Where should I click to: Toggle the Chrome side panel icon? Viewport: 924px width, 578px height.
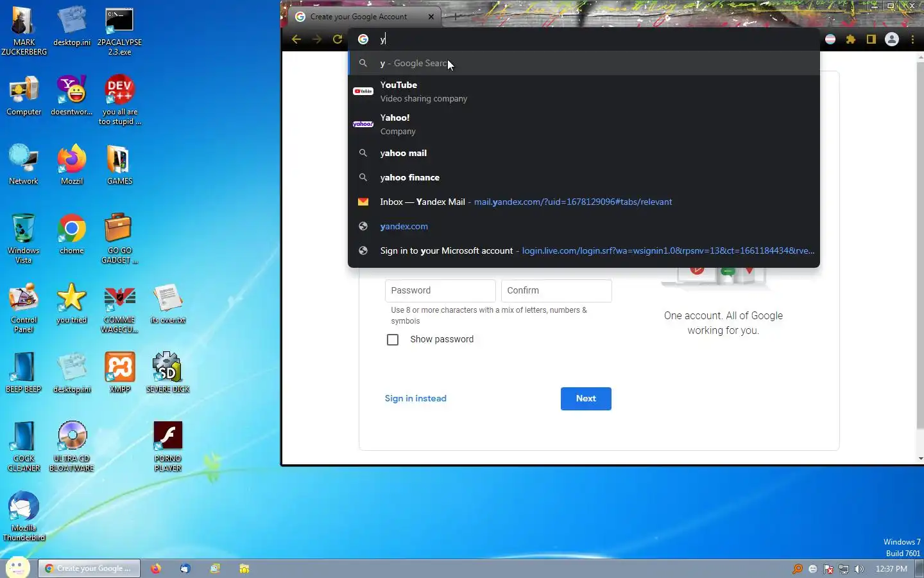click(871, 39)
